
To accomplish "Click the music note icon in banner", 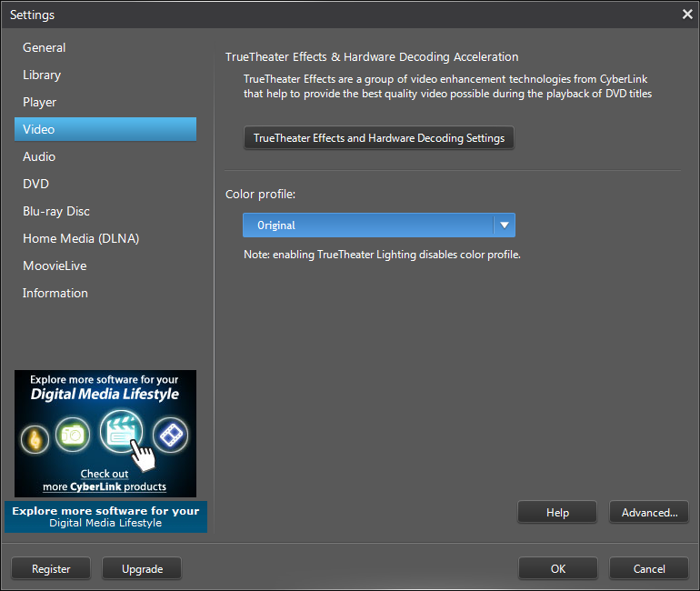I will [36, 438].
